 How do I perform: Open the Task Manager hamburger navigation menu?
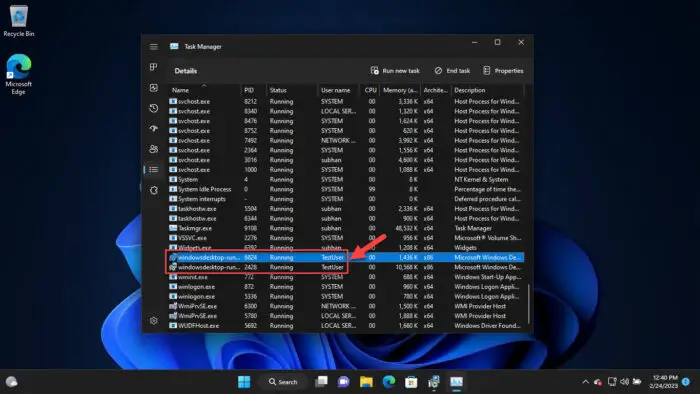154,46
